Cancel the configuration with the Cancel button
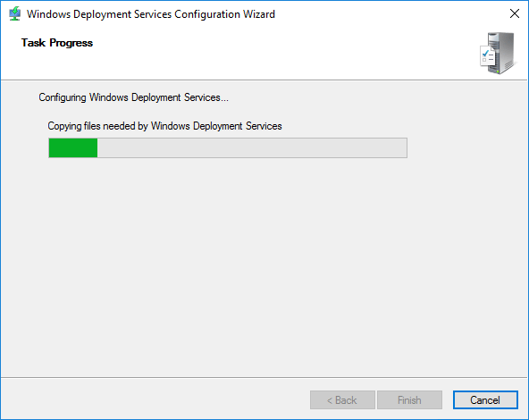Image resolution: width=529 pixels, height=420 pixels. pos(485,400)
